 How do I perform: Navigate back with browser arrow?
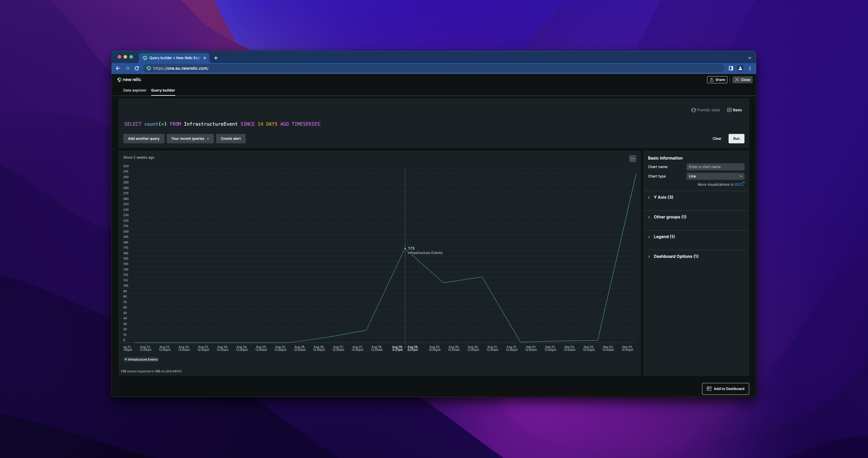[118, 68]
